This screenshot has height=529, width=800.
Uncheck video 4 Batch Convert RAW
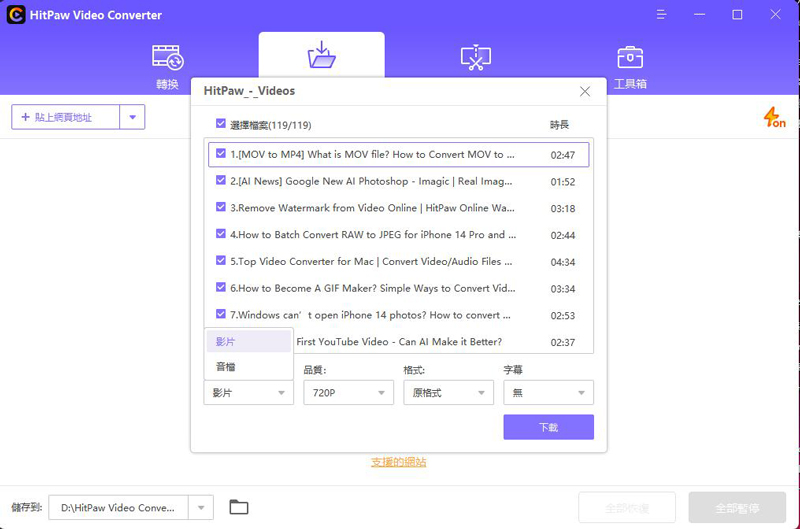click(x=220, y=234)
